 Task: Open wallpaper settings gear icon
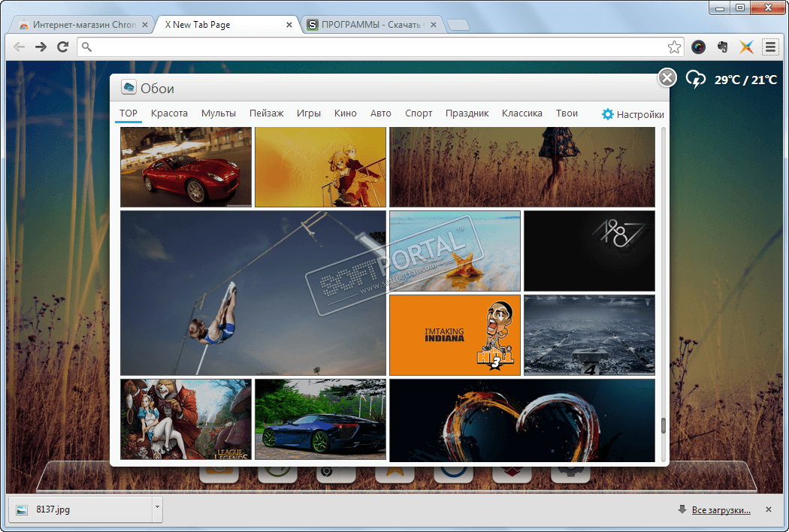click(x=608, y=114)
